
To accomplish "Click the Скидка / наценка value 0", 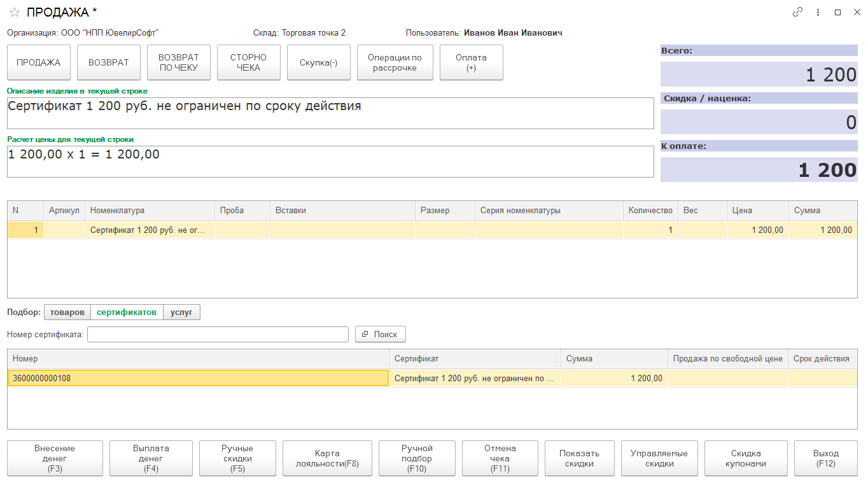I will [x=759, y=122].
